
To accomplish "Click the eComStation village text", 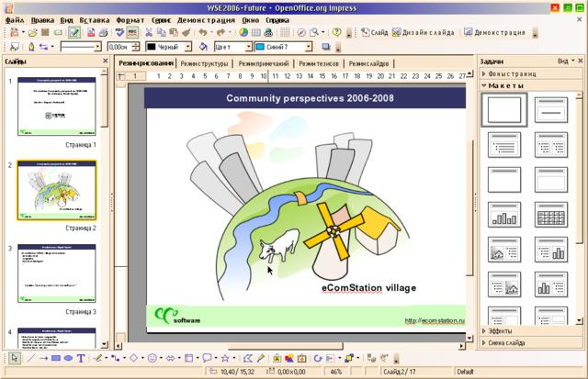I will tap(369, 287).
